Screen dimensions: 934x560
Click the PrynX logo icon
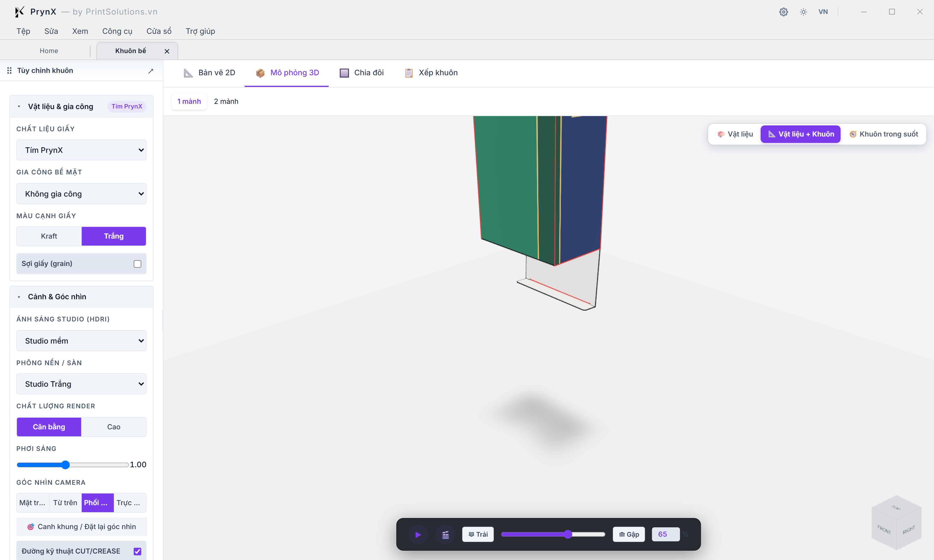(19, 12)
